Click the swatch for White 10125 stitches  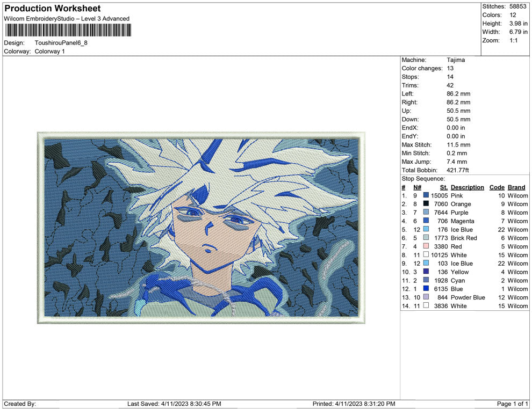coord(426,254)
